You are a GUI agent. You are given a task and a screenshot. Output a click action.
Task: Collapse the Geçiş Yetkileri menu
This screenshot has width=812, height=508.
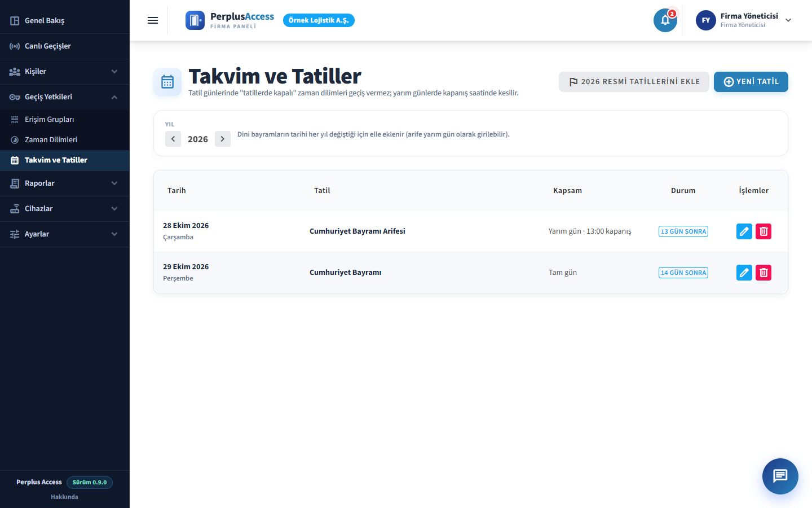tap(65, 97)
